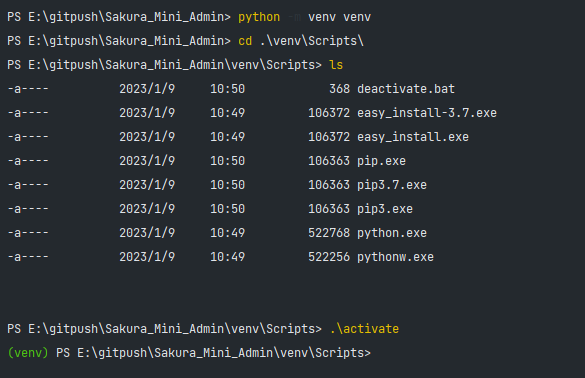Click the pip.exe filename
585x378 pixels.
[x=381, y=161]
